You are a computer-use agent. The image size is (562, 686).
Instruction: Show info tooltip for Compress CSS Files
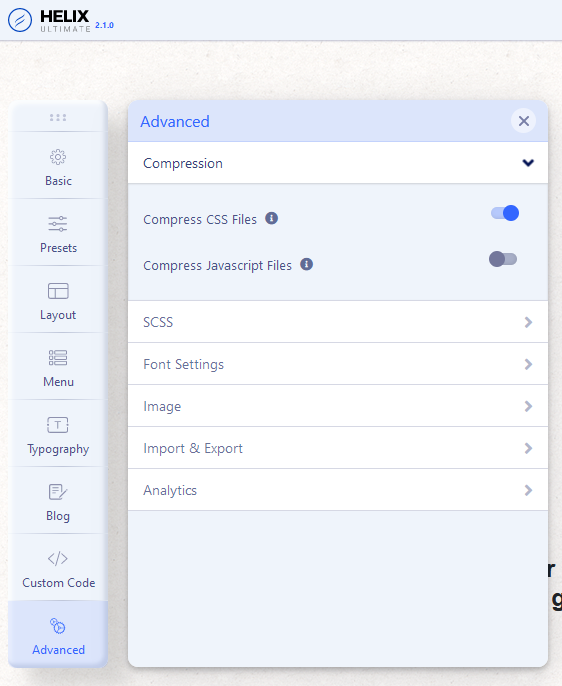(272, 218)
